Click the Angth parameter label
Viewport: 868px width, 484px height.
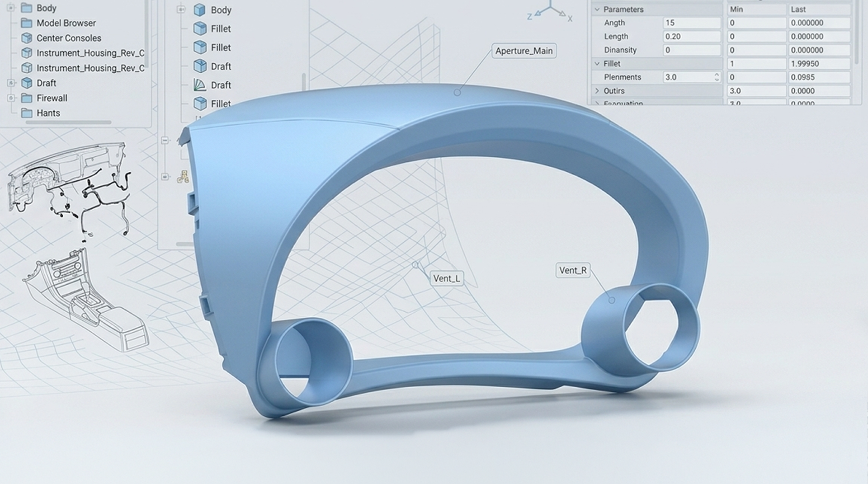pyautogui.click(x=614, y=23)
